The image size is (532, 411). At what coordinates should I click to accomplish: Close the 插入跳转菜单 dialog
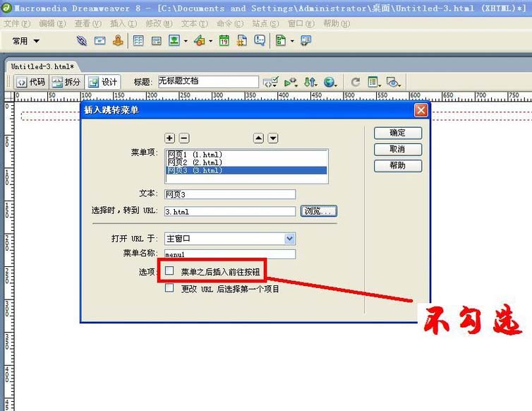[x=421, y=110]
